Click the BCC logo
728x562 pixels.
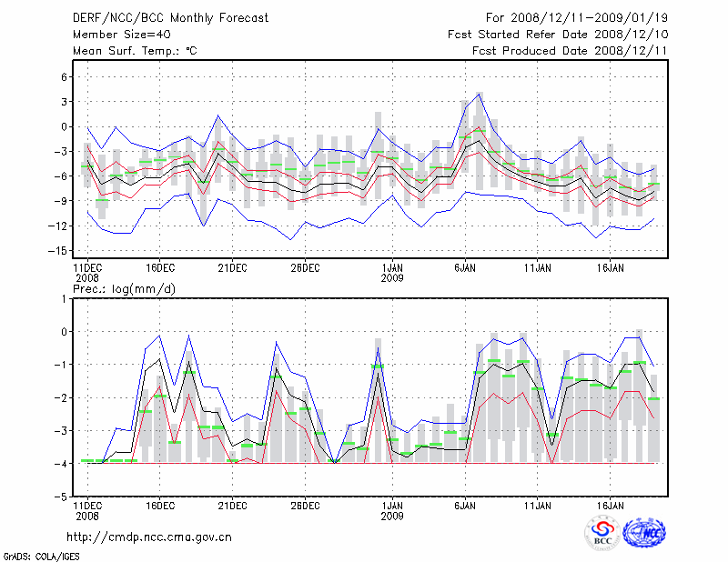602,534
